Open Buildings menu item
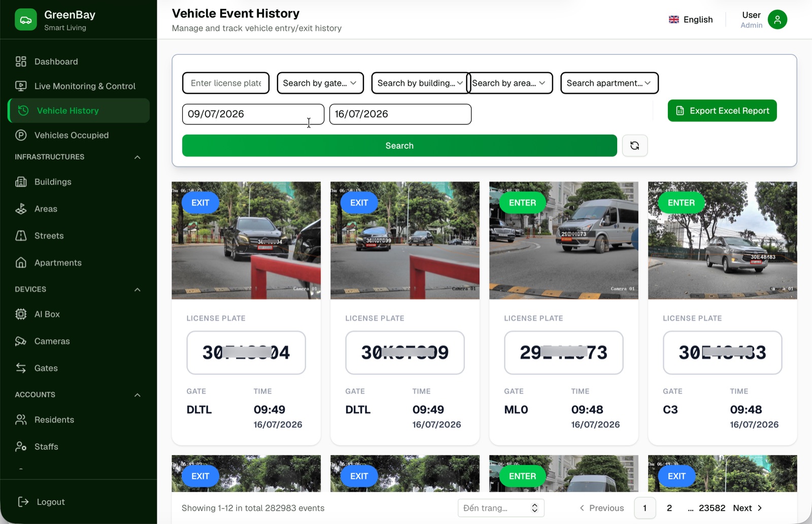Viewport: 812px width, 524px height. coord(79,182)
